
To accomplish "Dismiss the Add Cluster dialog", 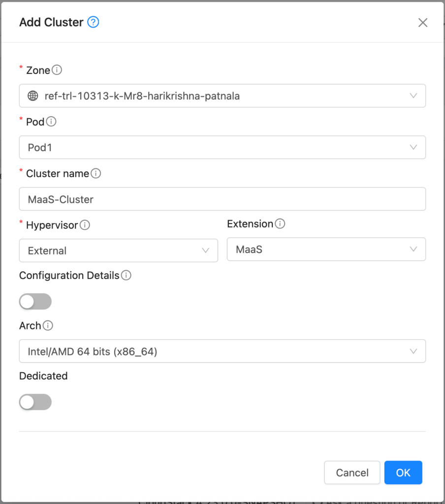I will [x=422, y=22].
